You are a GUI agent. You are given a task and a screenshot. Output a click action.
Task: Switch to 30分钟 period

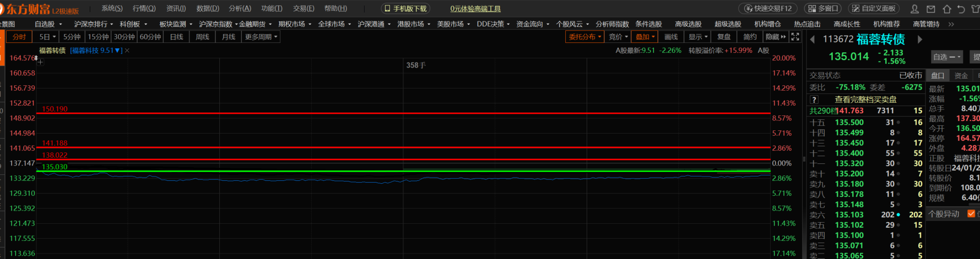pyautogui.click(x=124, y=37)
